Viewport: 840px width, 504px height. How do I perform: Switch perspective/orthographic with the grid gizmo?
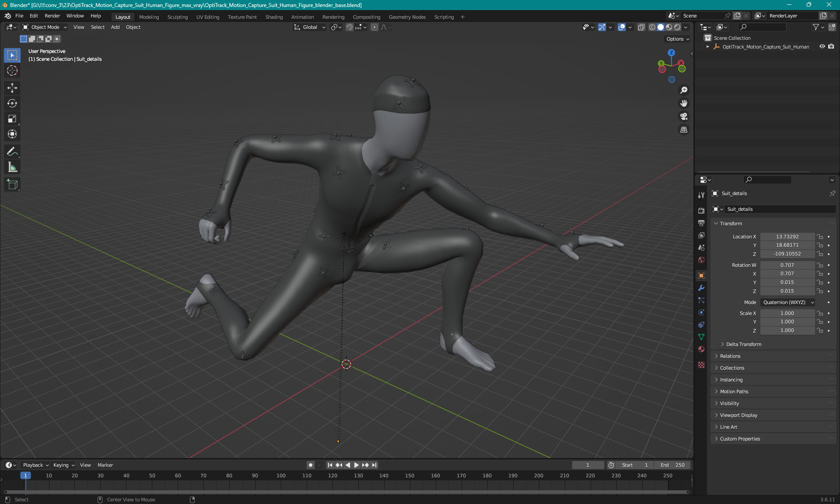683,130
